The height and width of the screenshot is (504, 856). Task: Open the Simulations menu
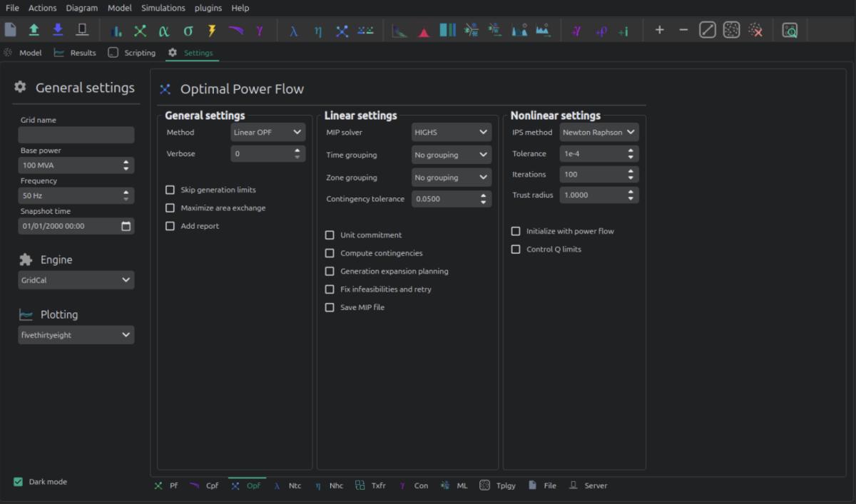[163, 8]
